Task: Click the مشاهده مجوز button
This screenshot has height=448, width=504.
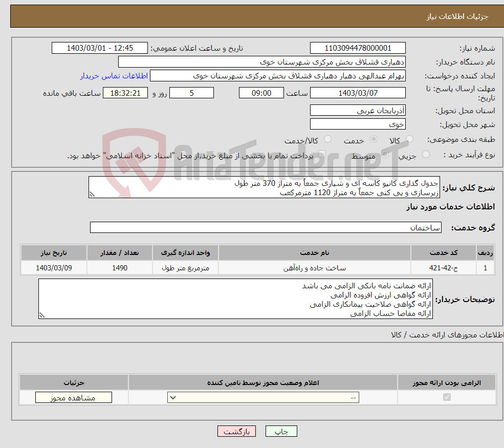Action: click(x=74, y=397)
